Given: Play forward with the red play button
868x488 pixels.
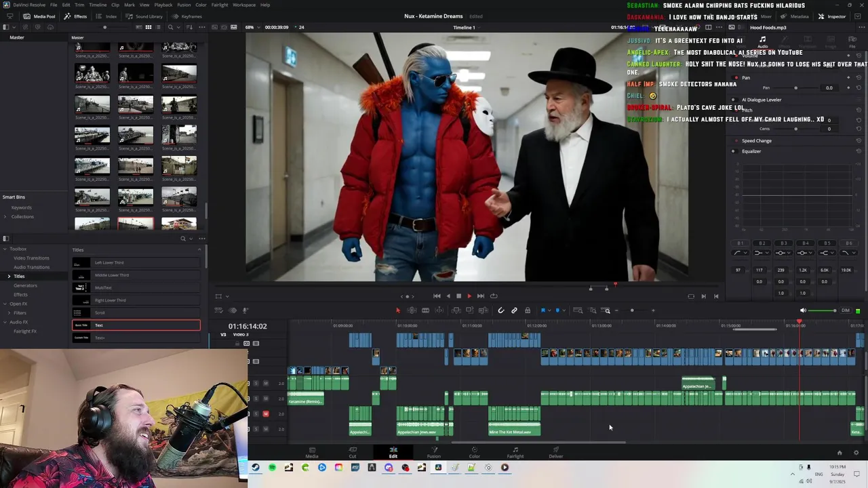Looking at the screenshot, I should click(469, 296).
